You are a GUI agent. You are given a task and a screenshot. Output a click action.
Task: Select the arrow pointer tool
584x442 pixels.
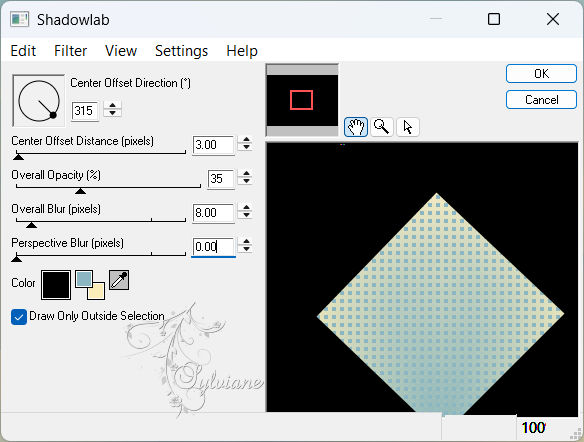point(408,127)
